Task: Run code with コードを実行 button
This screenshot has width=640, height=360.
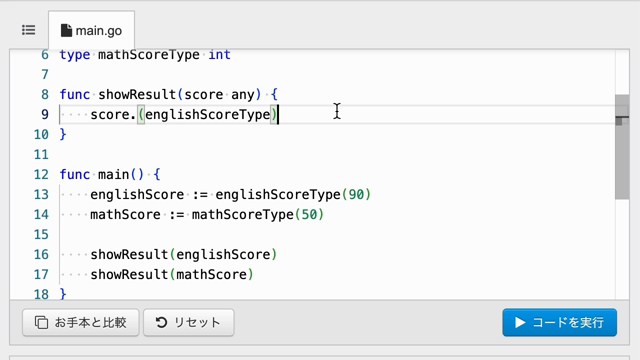Action: coord(560,322)
